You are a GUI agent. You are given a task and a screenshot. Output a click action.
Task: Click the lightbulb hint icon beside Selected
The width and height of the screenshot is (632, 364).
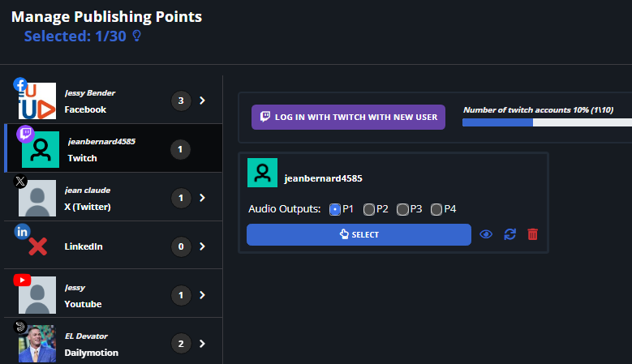coord(136,36)
